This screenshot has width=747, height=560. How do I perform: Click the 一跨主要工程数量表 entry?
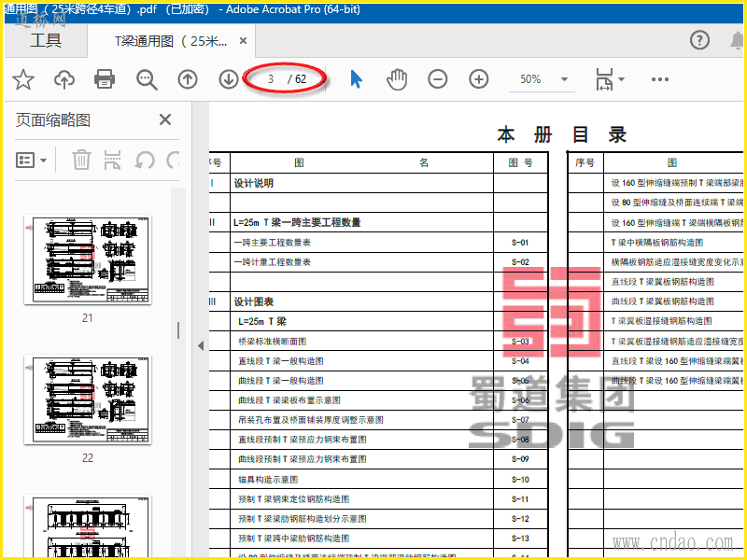tap(272, 243)
